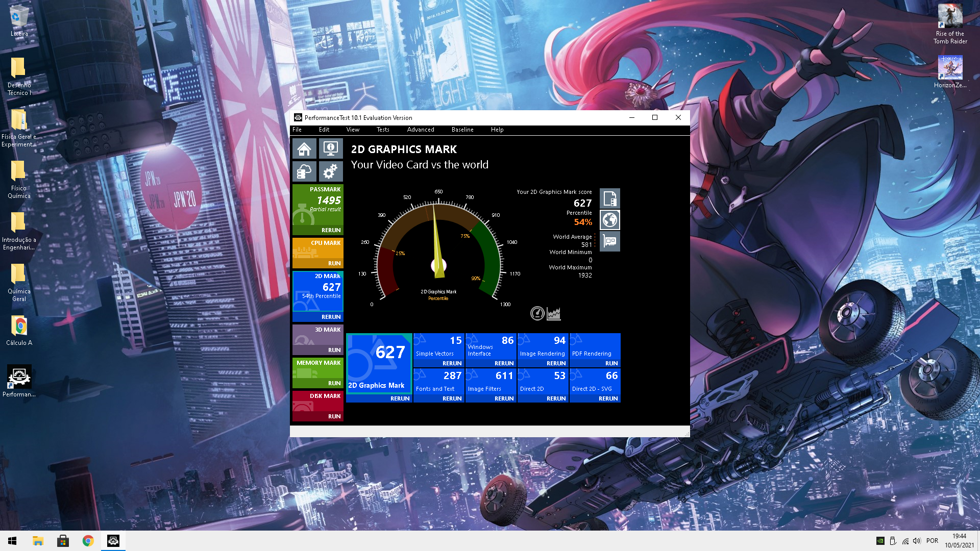Click the 2D GRAPHICS MARK heading
The image size is (980, 551).
404,149
